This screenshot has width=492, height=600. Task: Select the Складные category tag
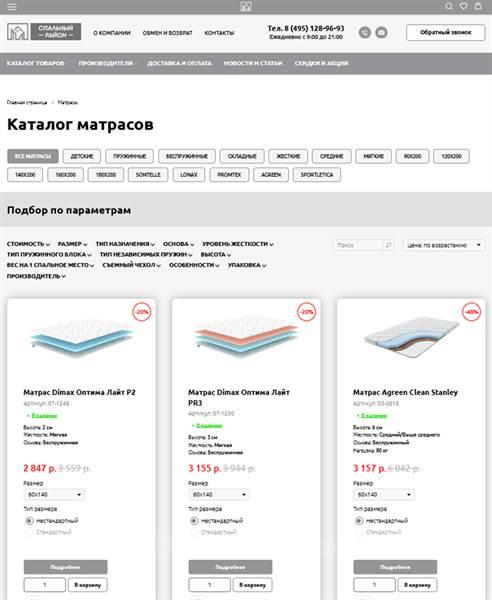point(242,156)
